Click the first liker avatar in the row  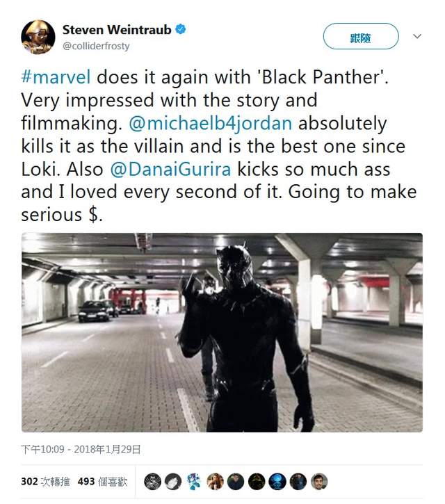click(x=152, y=481)
